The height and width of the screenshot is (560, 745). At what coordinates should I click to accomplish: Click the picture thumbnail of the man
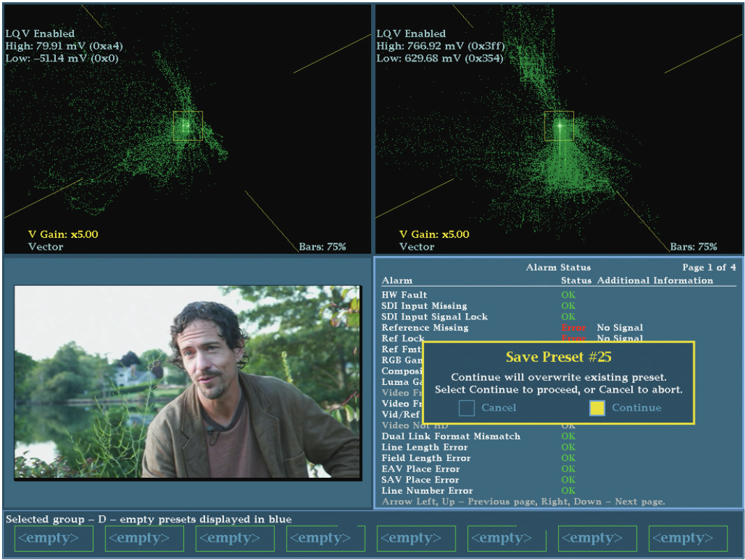[188, 382]
